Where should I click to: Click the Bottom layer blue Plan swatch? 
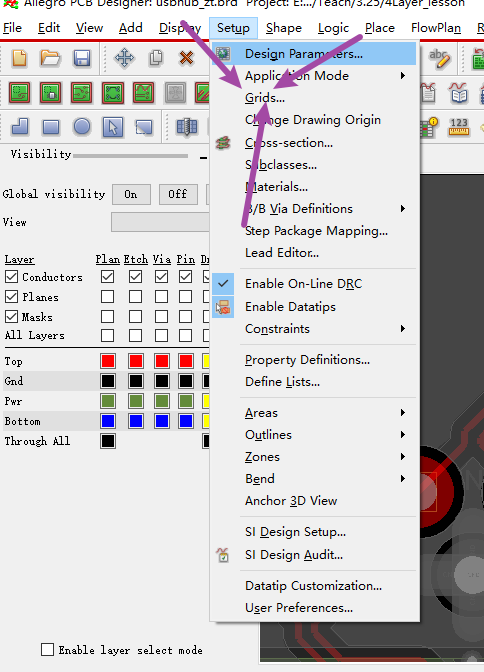[108, 421]
